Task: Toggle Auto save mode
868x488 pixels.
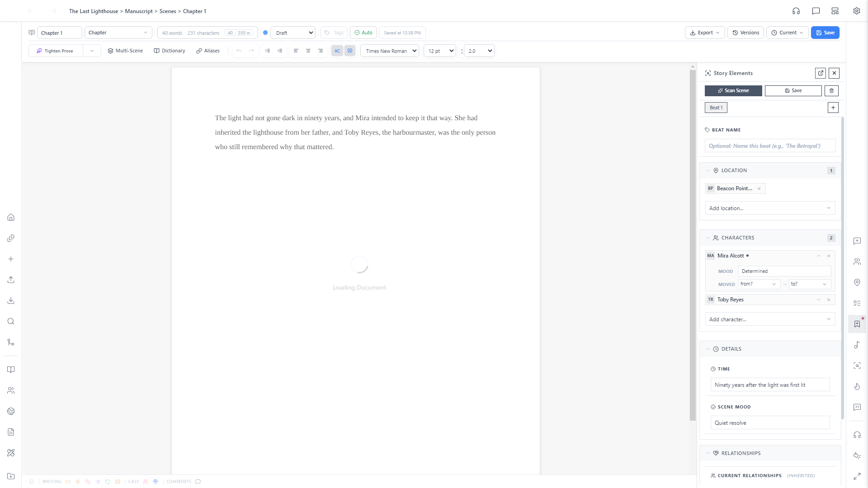Action: pyautogui.click(x=363, y=33)
